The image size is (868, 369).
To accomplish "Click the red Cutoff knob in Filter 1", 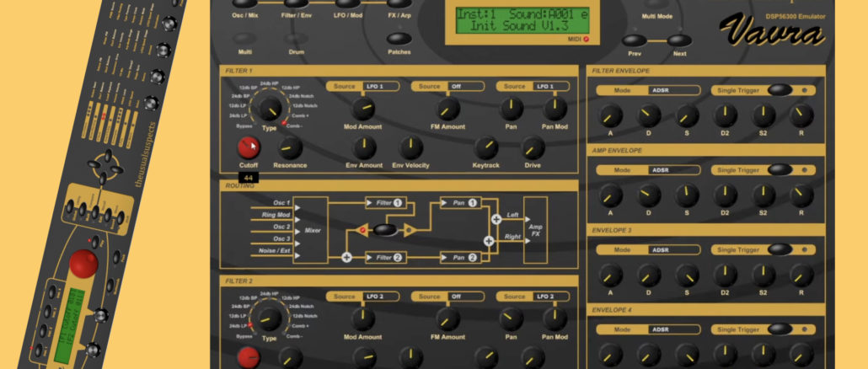I will click(x=248, y=147).
